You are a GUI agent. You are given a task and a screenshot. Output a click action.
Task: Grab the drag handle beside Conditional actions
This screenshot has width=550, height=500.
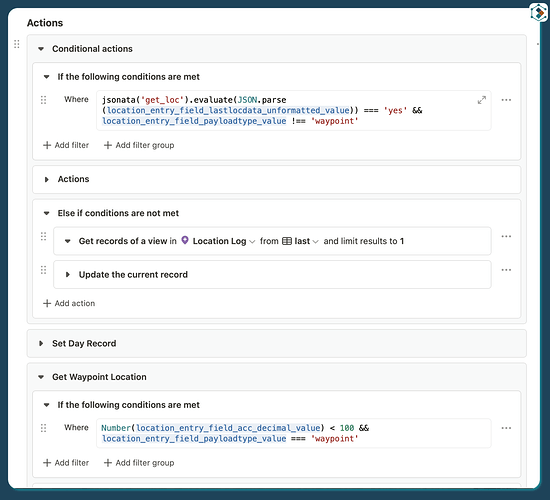click(x=16, y=44)
